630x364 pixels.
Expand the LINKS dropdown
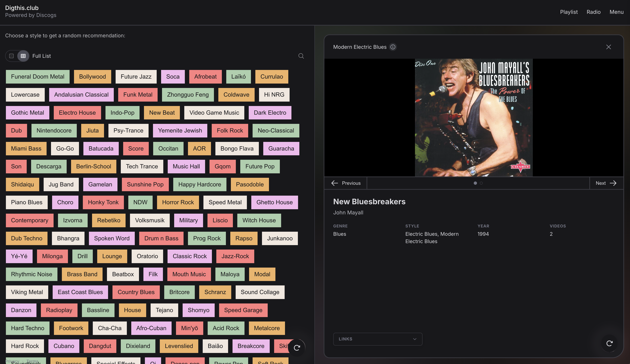point(378,339)
